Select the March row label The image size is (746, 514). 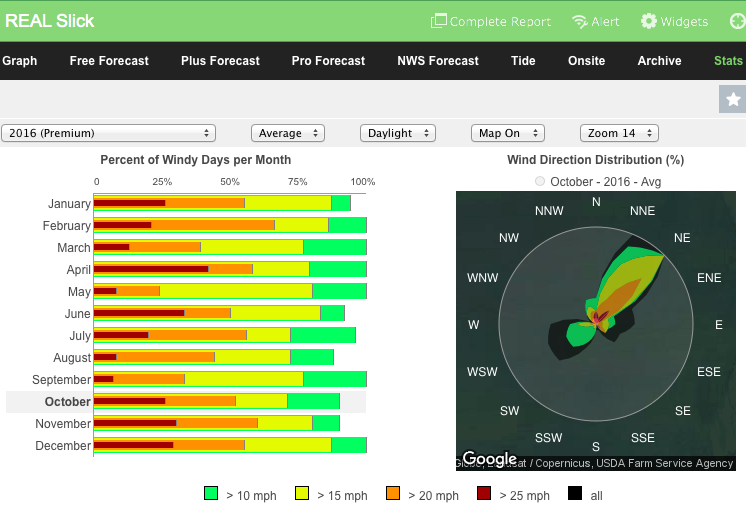(x=74, y=247)
